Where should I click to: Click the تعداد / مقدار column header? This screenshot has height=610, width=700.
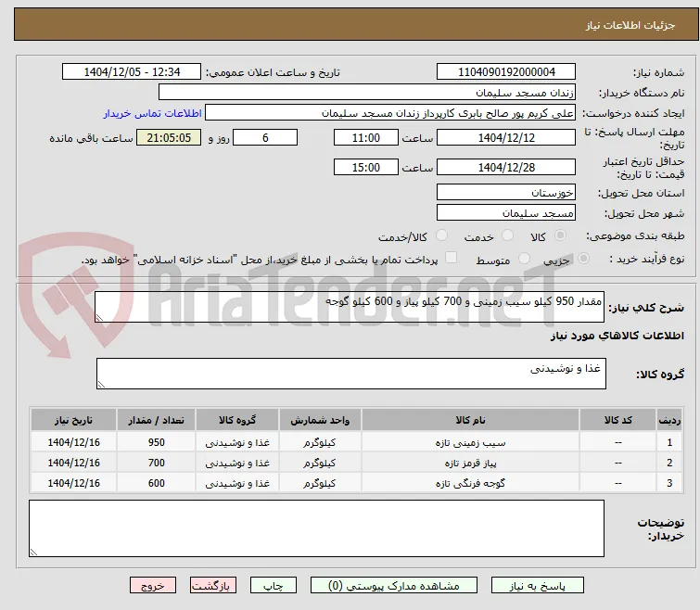pyautogui.click(x=157, y=420)
